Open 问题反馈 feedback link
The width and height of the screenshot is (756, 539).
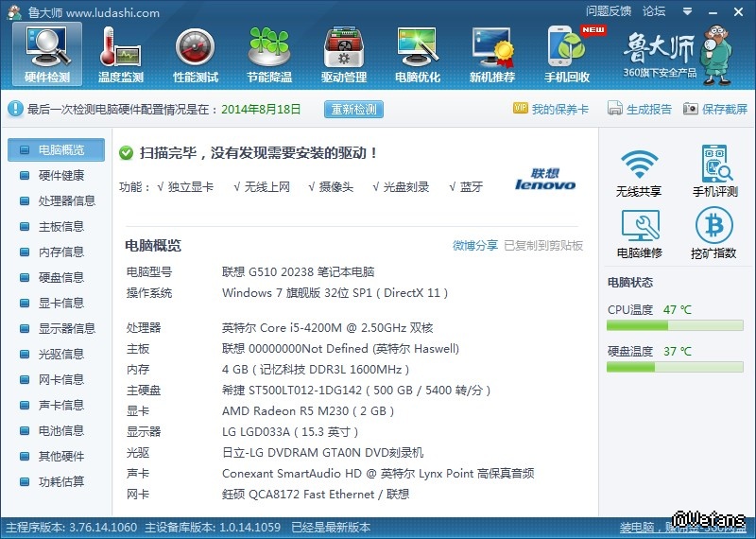point(609,11)
